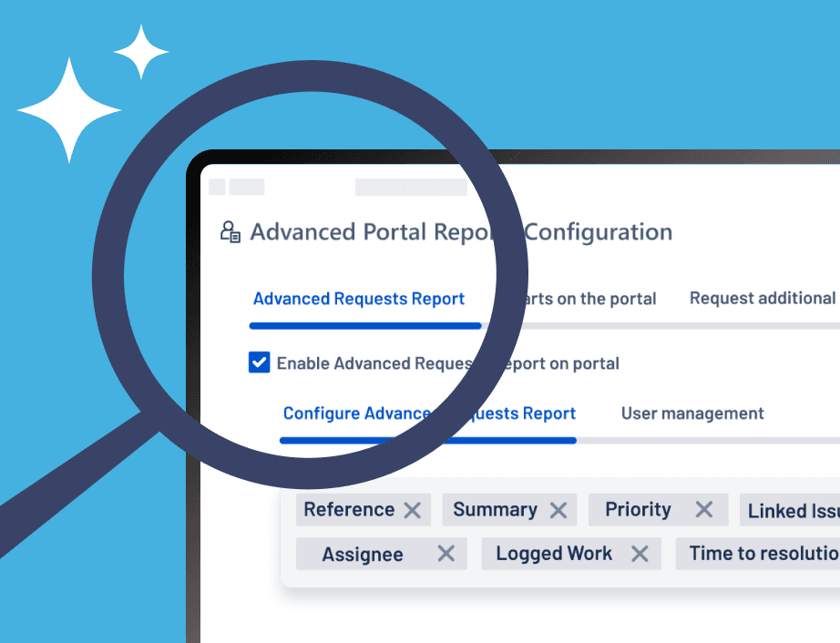Viewport: 840px width, 643px height.
Task: Remove the Time to resolution column X icon
Action: pos(835,554)
